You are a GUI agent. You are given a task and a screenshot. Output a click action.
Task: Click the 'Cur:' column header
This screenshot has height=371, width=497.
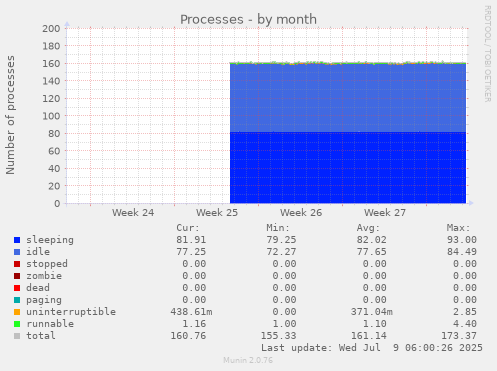pyautogui.click(x=188, y=228)
